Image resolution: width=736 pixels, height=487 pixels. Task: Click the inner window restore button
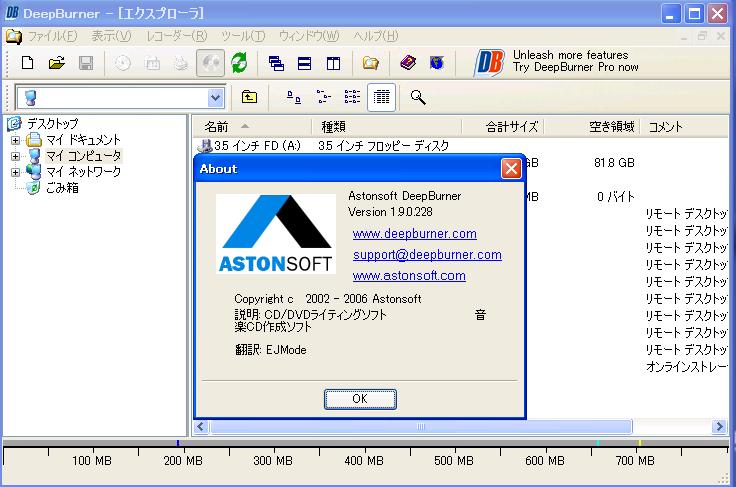702,36
